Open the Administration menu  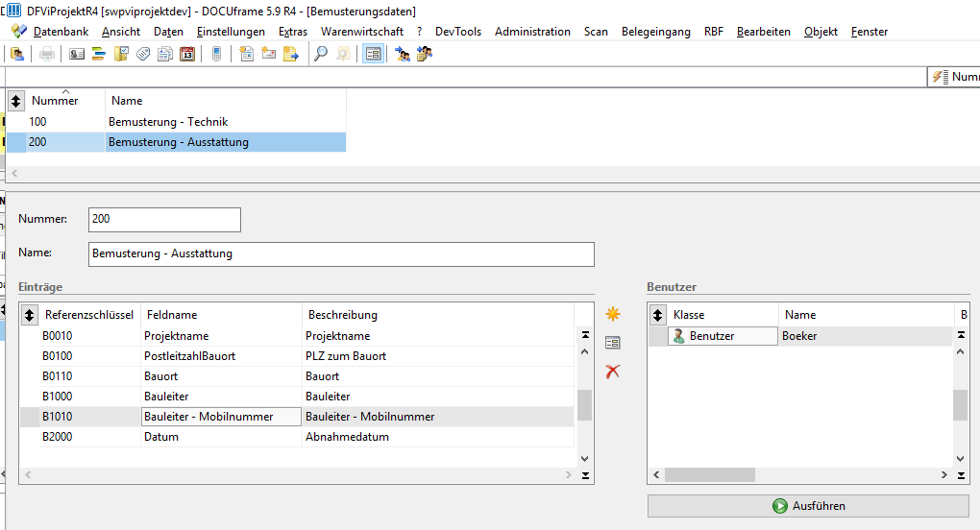(532, 32)
